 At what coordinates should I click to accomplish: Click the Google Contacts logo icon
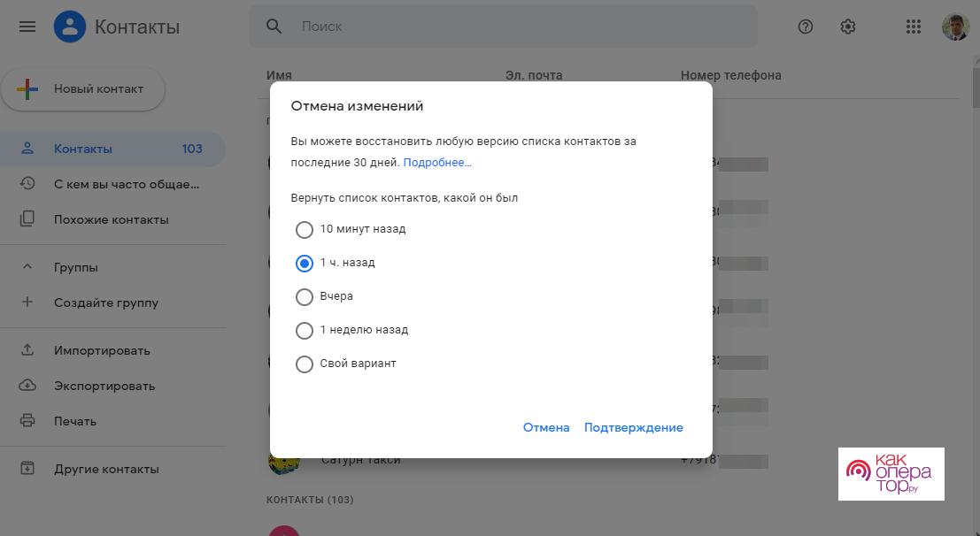(x=69, y=27)
